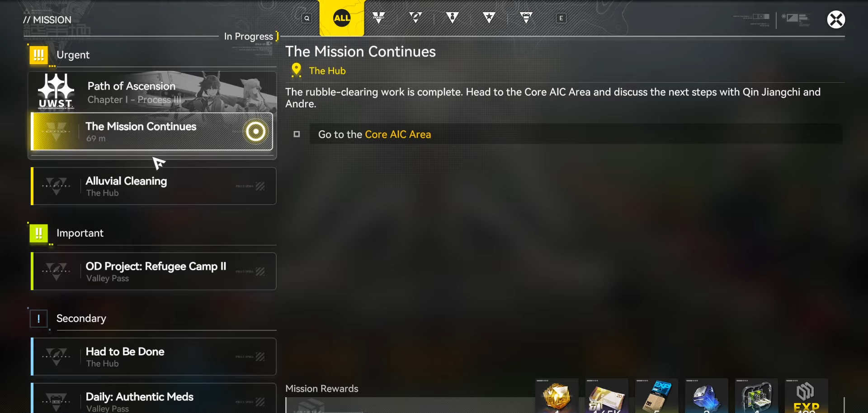Filter missions by the leaf triangle icon
The height and width of the screenshot is (413, 868).
415,18
